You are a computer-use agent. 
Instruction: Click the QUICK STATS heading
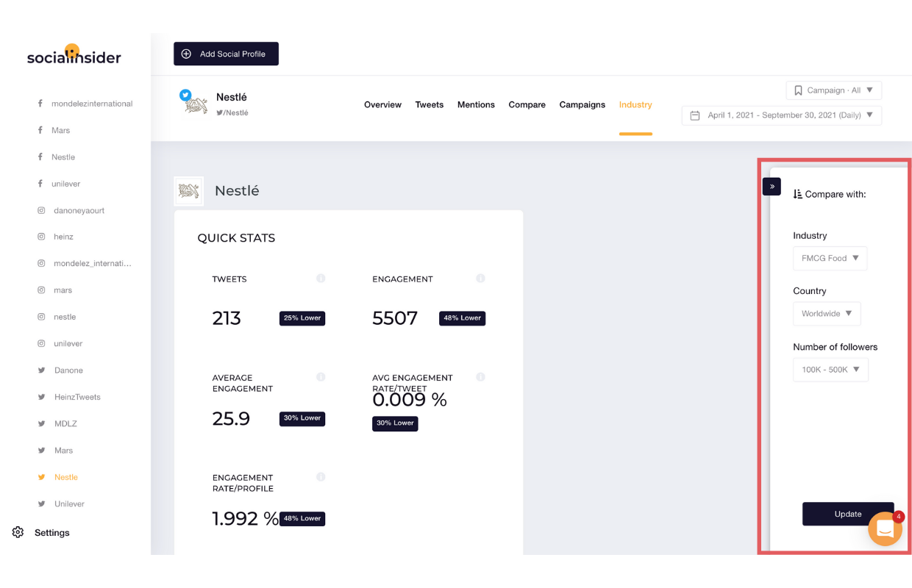click(236, 238)
